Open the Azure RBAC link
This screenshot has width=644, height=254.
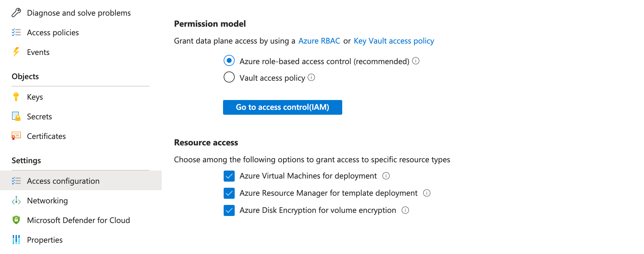tap(319, 41)
